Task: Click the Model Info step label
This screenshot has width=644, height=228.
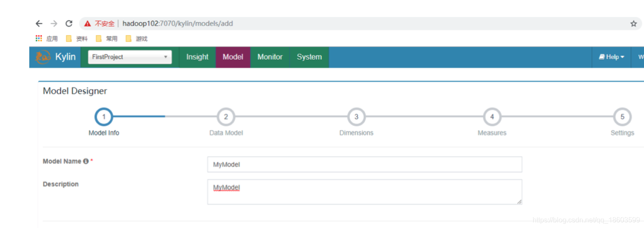Action: pyautogui.click(x=104, y=133)
